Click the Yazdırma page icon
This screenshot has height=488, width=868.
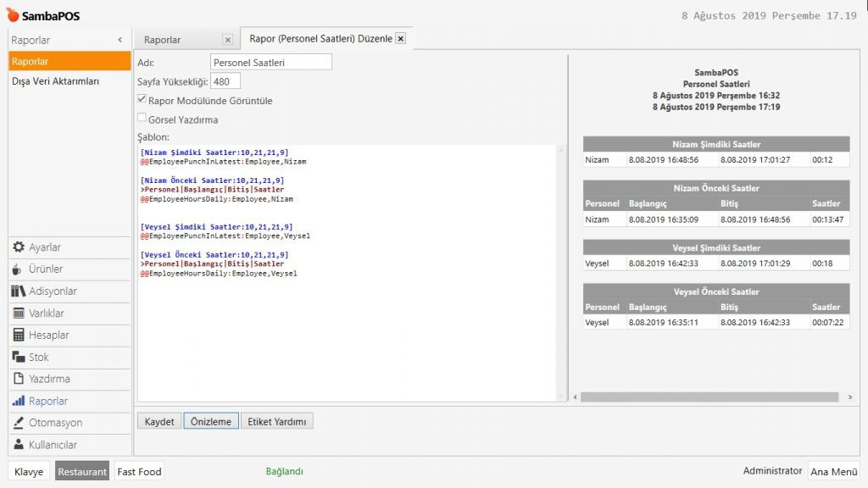click(x=18, y=379)
